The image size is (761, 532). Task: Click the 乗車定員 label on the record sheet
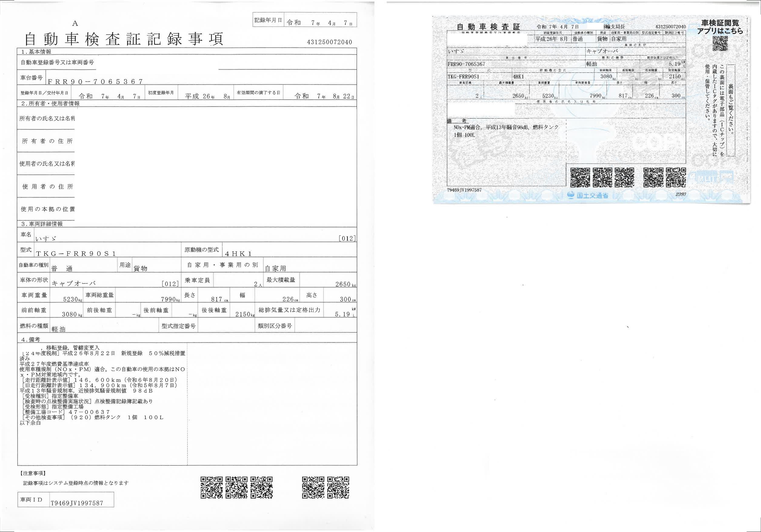197,280
